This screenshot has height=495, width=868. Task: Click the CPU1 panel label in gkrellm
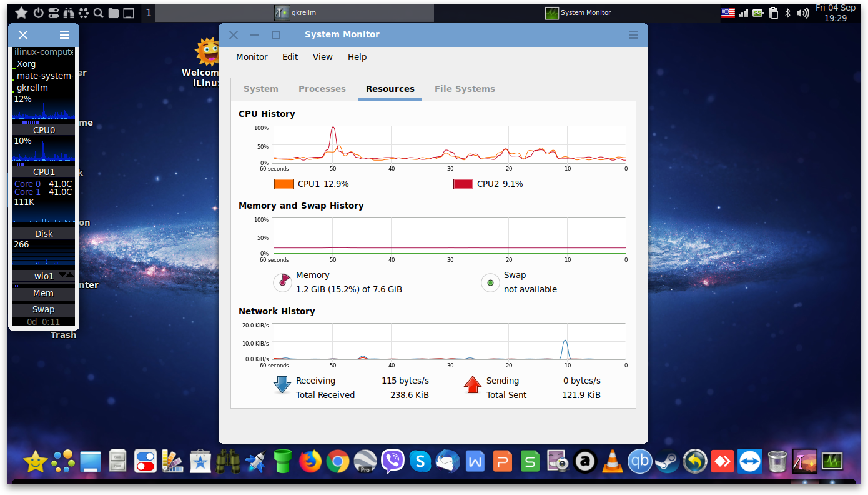click(x=44, y=172)
